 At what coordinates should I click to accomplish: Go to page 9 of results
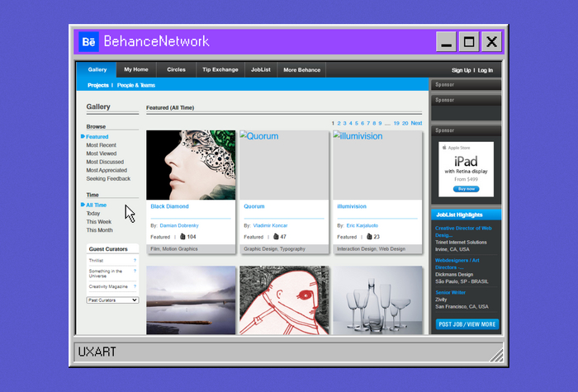(x=380, y=124)
